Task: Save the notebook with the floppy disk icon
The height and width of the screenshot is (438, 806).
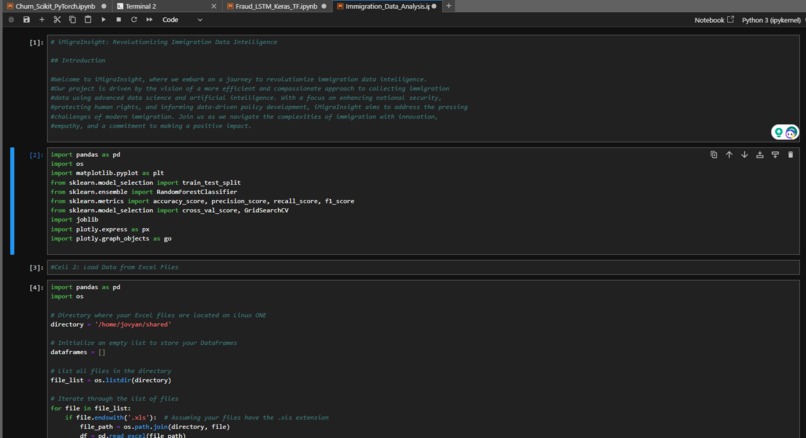Action: [26, 20]
